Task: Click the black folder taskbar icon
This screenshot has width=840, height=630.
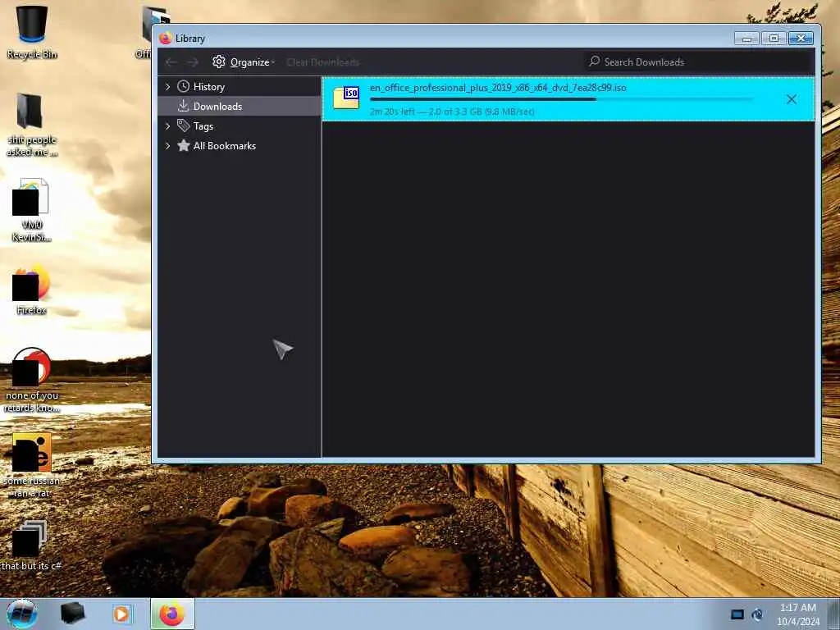Action: [73, 614]
